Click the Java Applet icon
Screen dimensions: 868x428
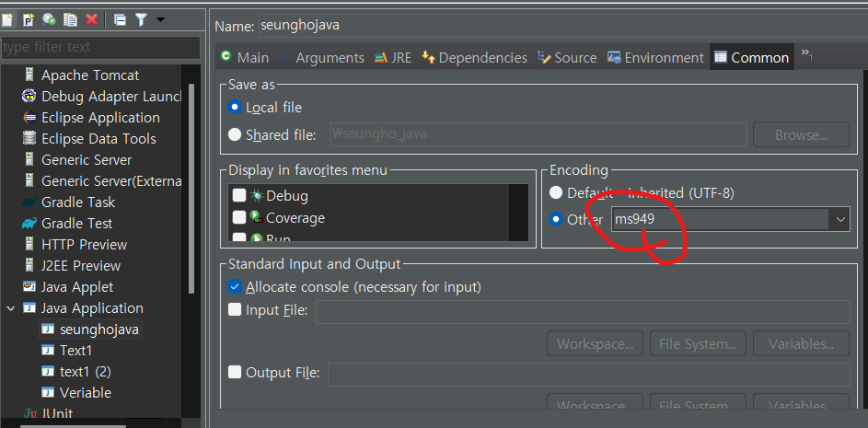[29, 287]
